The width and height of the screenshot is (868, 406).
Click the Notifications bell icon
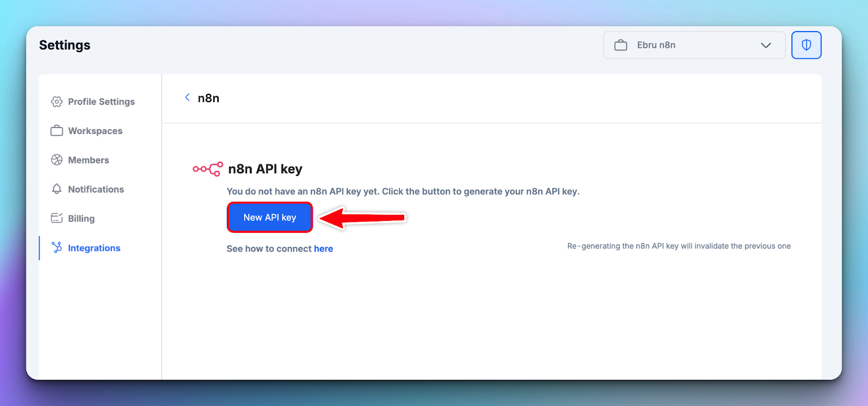coord(56,189)
